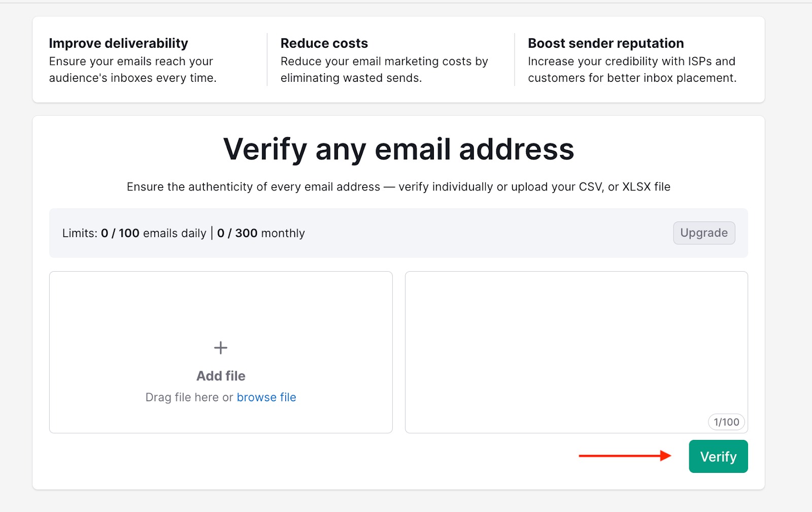Click the Verify any email address title
812x512 pixels.
[399, 149]
